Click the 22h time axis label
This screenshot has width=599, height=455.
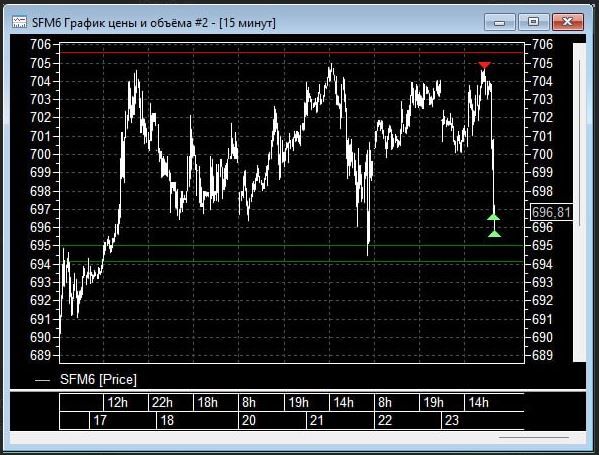click(x=162, y=402)
